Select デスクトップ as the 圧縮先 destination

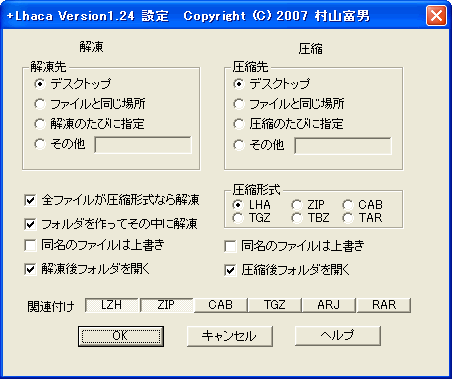coord(239,84)
